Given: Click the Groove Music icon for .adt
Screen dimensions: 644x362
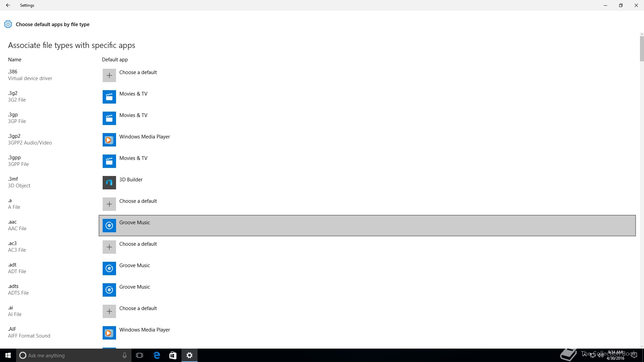Looking at the screenshot, I should (109, 268).
